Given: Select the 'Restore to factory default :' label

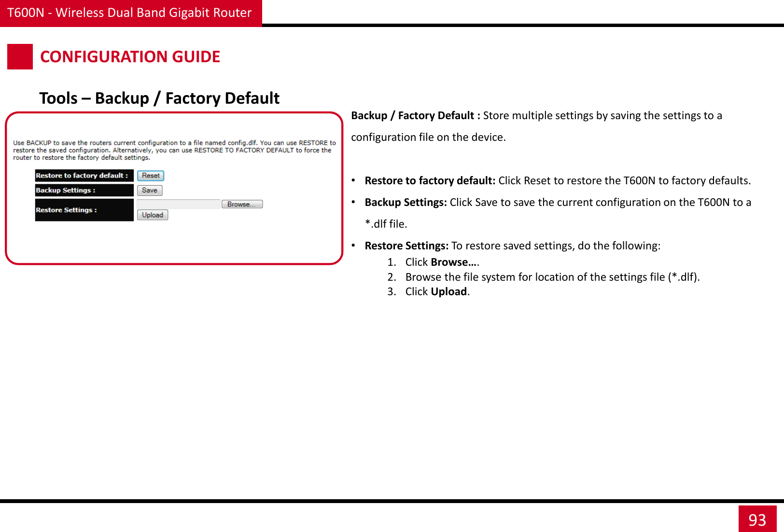Looking at the screenshot, I should click(84, 176).
